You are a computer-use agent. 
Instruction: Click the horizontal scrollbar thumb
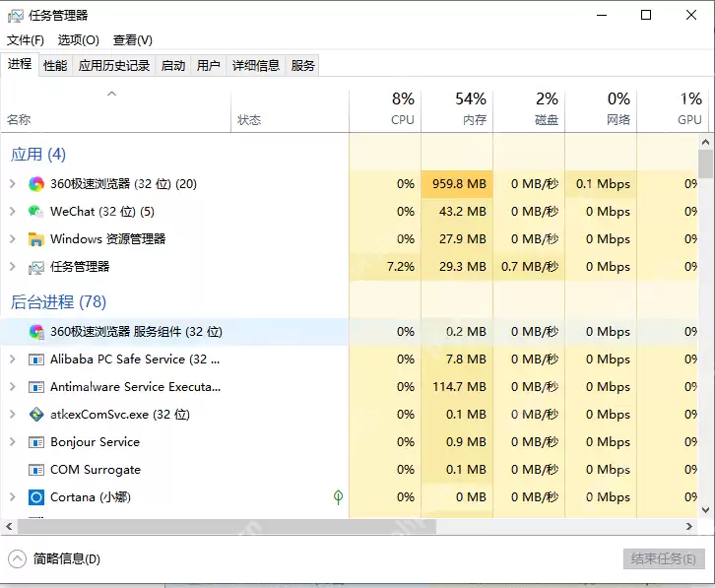pos(227,526)
